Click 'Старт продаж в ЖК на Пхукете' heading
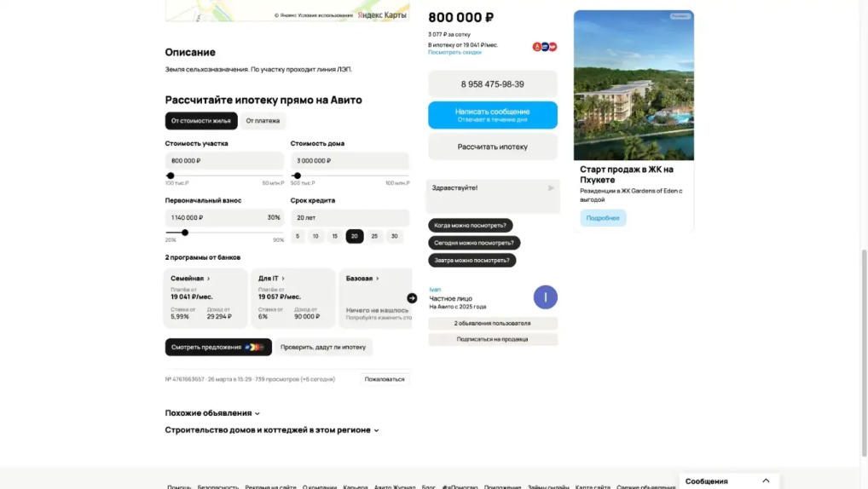This screenshot has height=489, width=868. pos(627,175)
